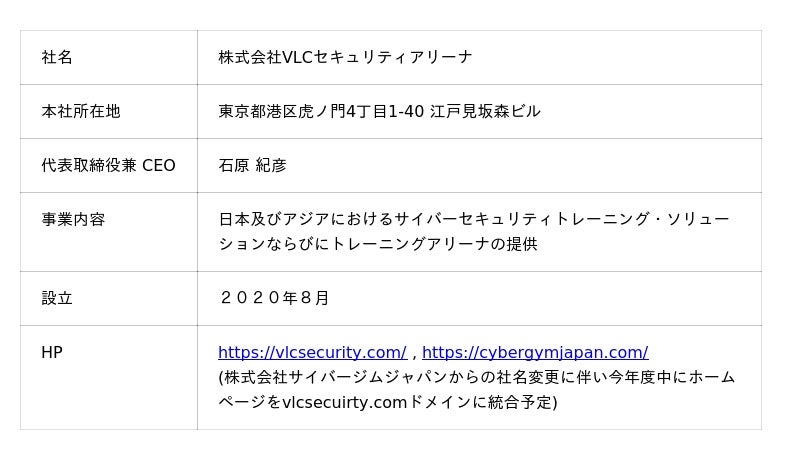Click the 代表取締役兼 CEO label
Image resolution: width=800 pixels, height=460 pixels.
tap(108, 165)
